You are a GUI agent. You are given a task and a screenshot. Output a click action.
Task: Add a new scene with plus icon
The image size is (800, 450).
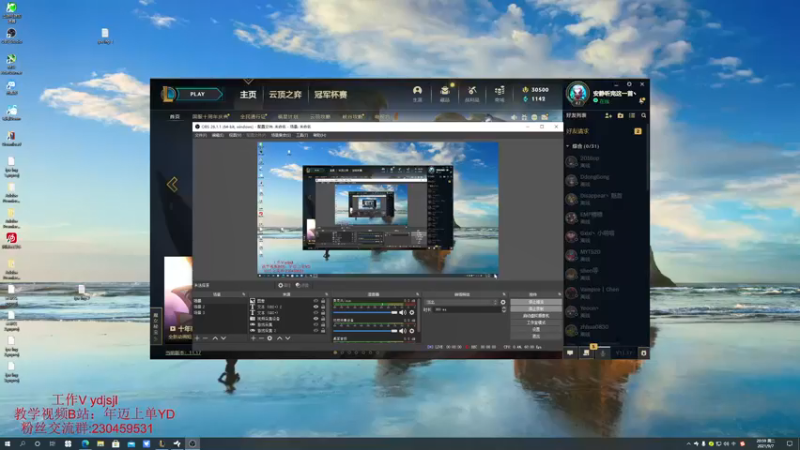coord(197,338)
